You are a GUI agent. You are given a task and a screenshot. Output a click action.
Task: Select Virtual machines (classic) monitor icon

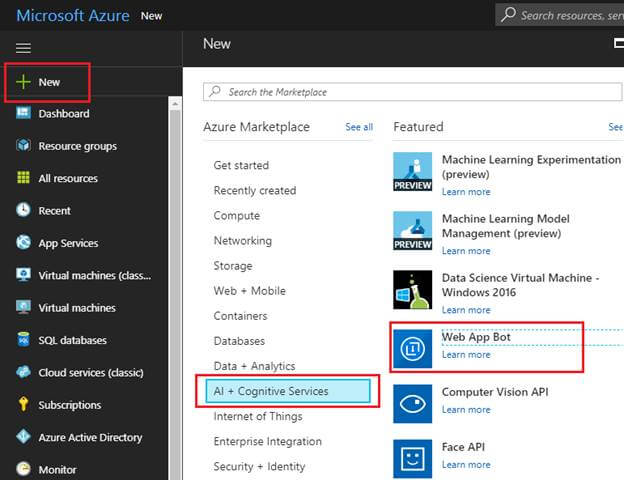(23, 275)
